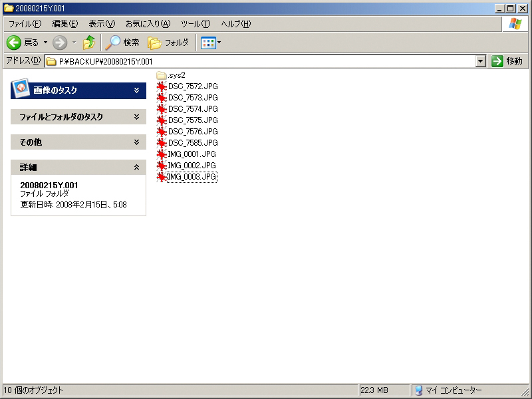Viewport: 532px width, 399px height.
Task: Click the 移動 Go button
Action: pos(507,61)
